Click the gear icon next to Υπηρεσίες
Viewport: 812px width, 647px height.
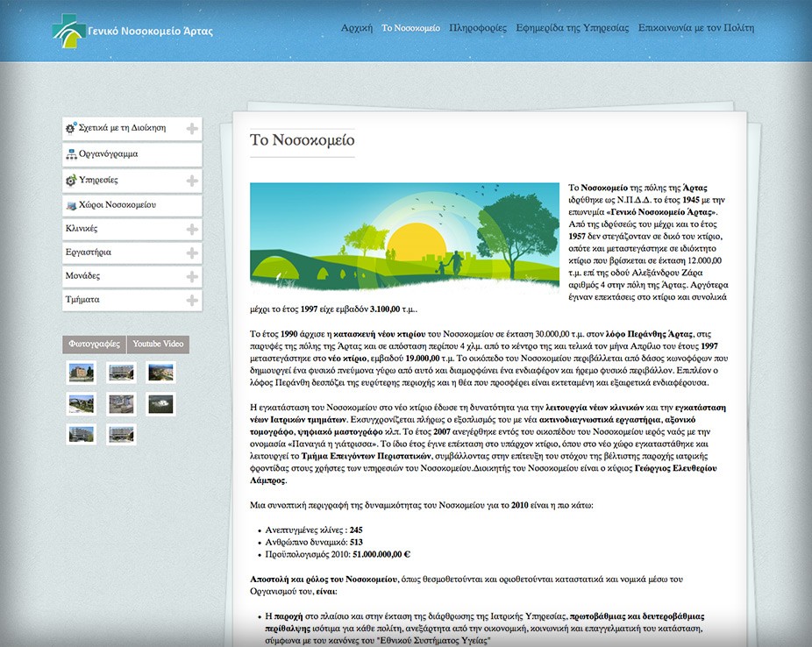71,180
